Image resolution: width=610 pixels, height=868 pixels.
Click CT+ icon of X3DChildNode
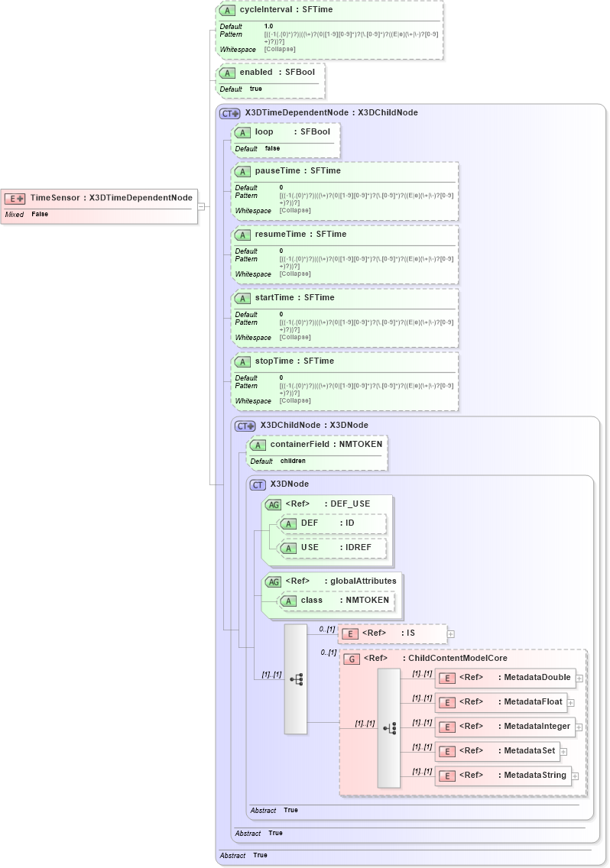pyautogui.click(x=245, y=426)
